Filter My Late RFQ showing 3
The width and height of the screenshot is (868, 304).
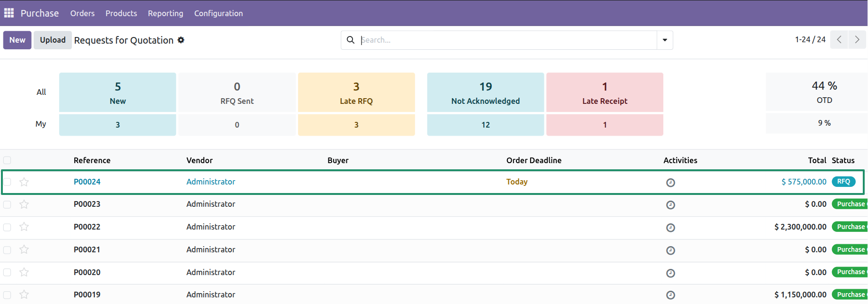tap(356, 125)
